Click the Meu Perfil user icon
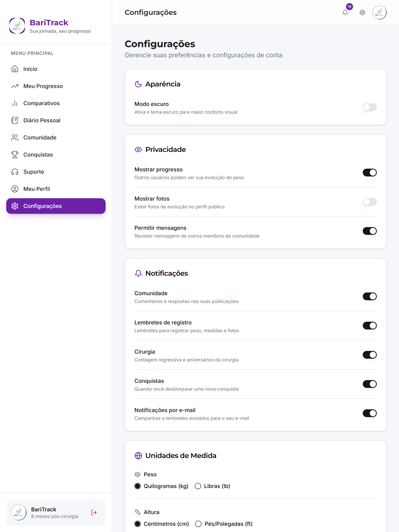 [15, 189]
